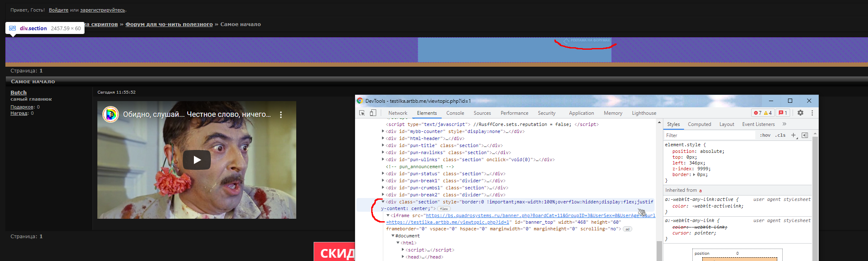The width and height of the screenshot is (868, 261).
Task: Show more Styles pane tabs via chevron
Action: point(784,124)
